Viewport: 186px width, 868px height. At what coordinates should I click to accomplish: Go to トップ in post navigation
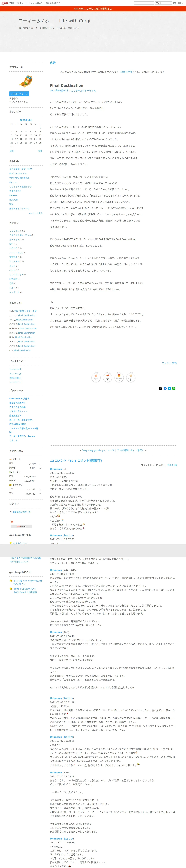click(111, 450)
